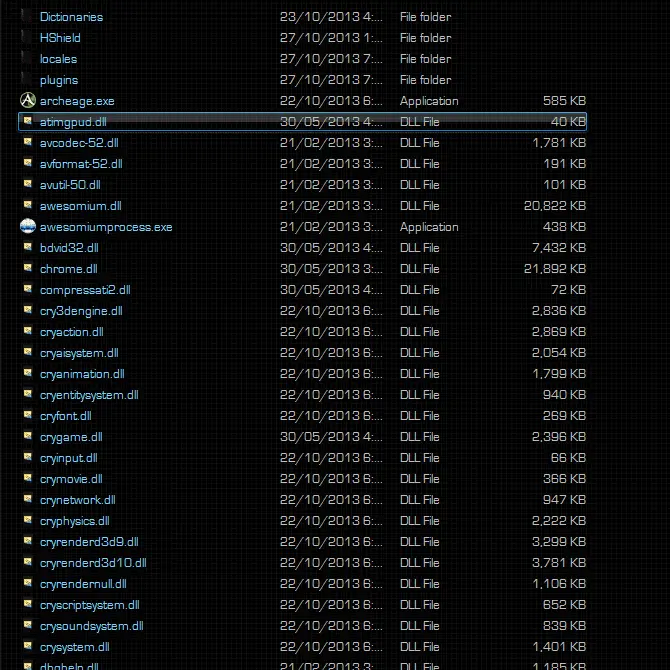Select the crymovie.dll file name
This screenshot has height=670, width=670.
pos(71,479)
